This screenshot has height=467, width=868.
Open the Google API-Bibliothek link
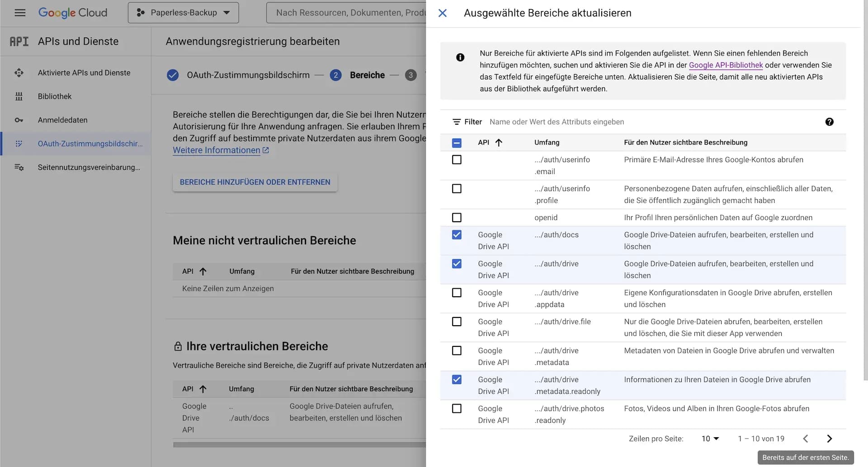pyautogui.click(x=726, y=65)
